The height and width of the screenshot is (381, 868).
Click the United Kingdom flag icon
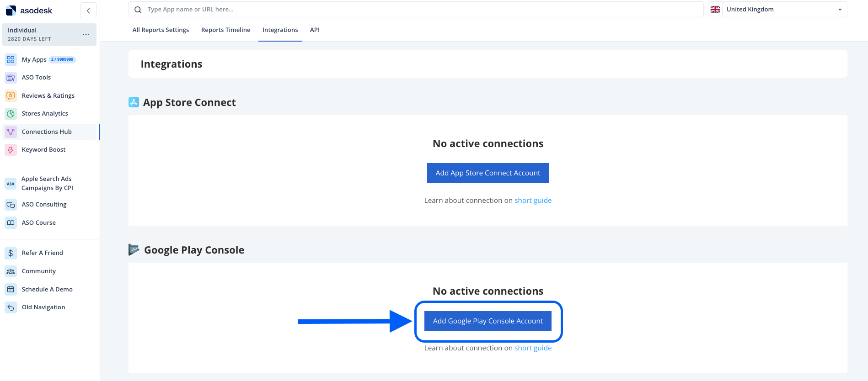(715, 9)
